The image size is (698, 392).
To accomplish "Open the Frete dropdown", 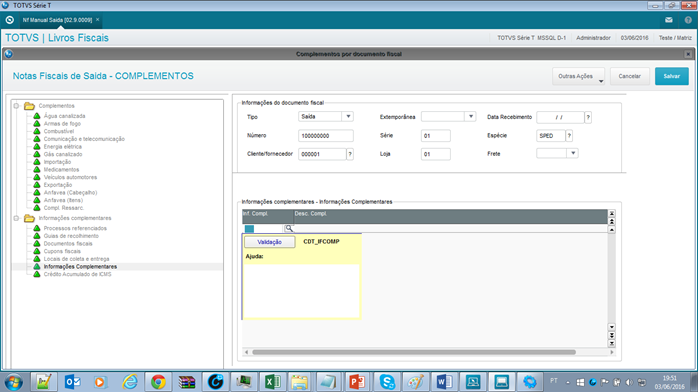I will [573, 154].
